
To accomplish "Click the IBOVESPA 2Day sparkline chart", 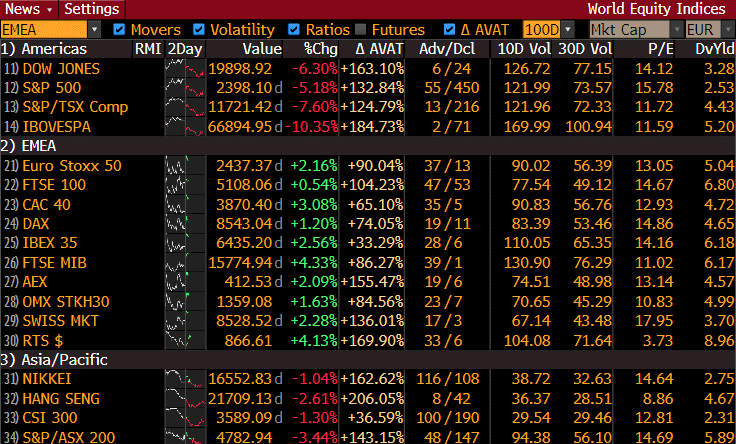I will (x=185, y=127).
